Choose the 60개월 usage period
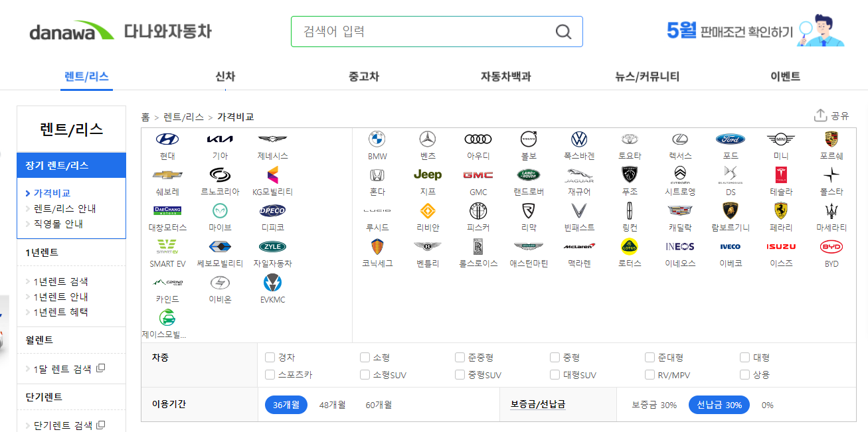 point(379,405)
